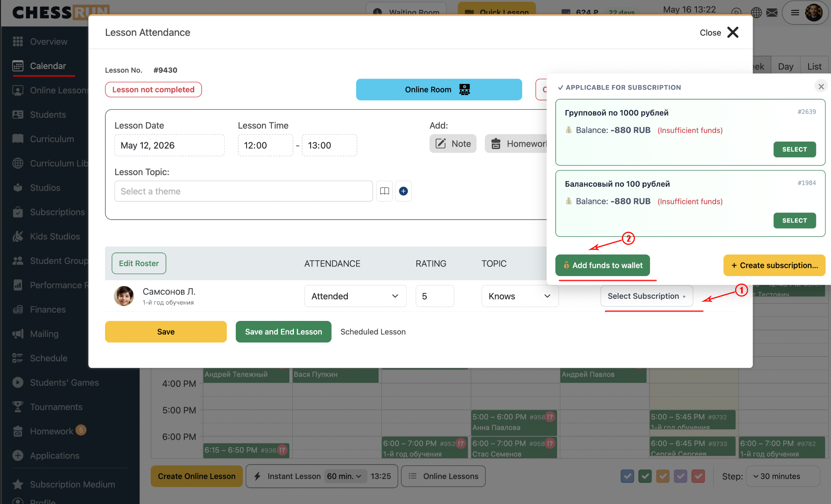
Task: Open the Students sidebar icon
Action: pos(18,115)
